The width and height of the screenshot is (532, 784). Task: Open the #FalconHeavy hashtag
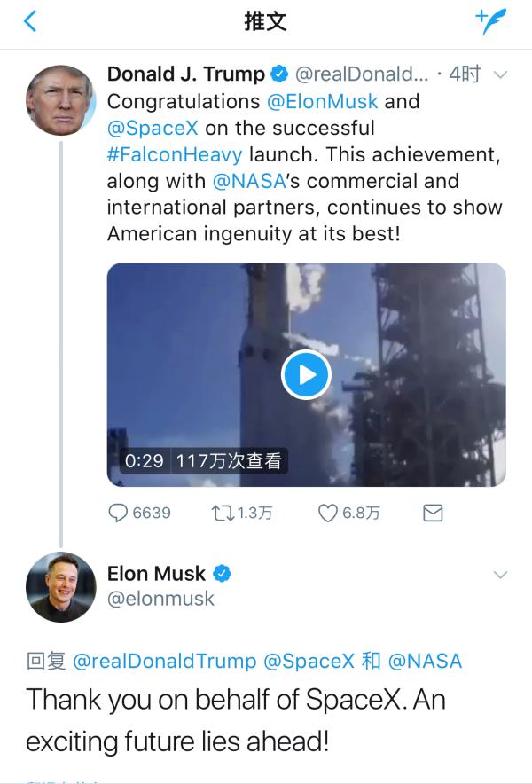pyautogui.click(x=174, y=154)
